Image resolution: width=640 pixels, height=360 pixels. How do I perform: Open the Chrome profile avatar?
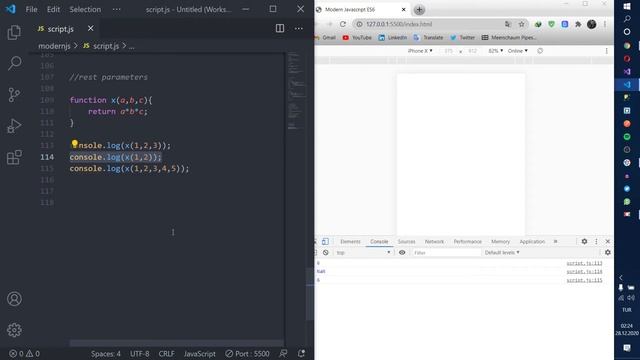tap(591, 24)
